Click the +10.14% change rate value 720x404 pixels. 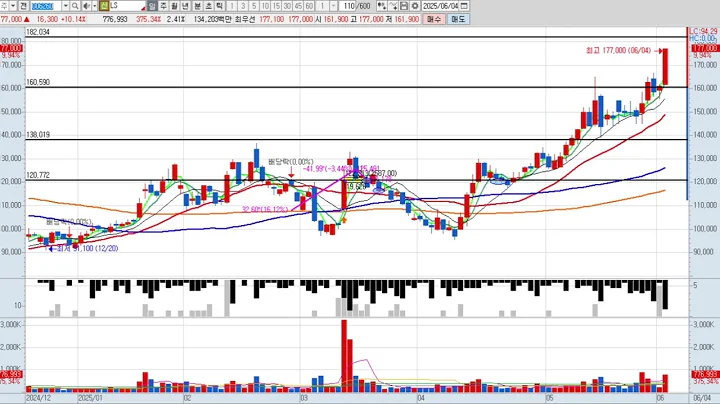[x=73, y=19]
